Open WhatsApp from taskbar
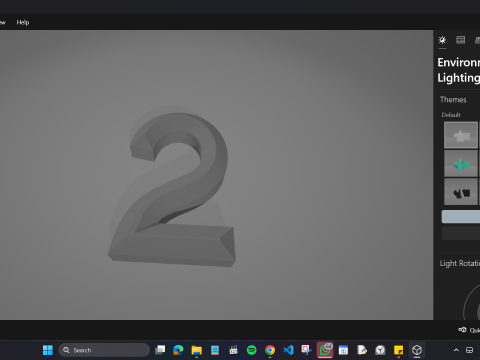Screen dimensions: 480x360 coord(325,350)
